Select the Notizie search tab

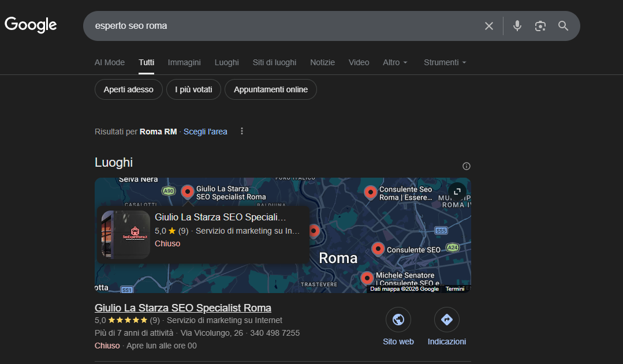(322, 62)
